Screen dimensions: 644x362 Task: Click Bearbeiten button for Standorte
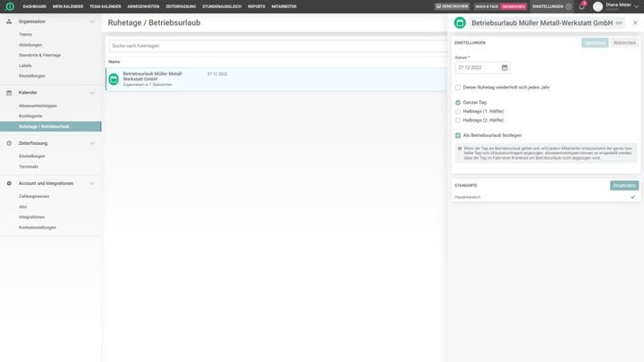coord(623,185)
